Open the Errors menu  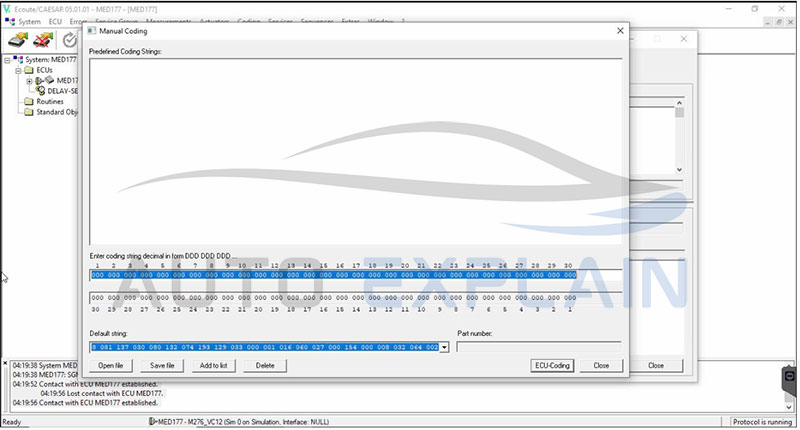(78, 21)
